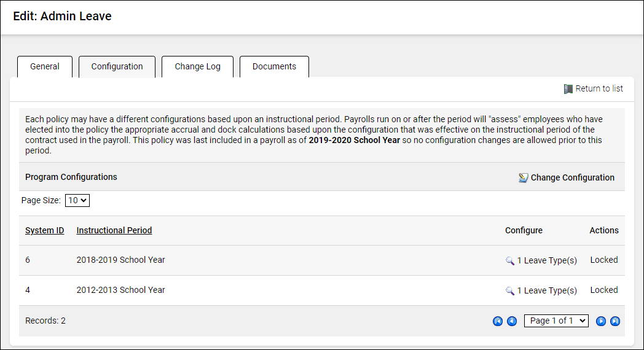Click the Change Configuration link text
The image size is (644, 350).
point(573,178)
